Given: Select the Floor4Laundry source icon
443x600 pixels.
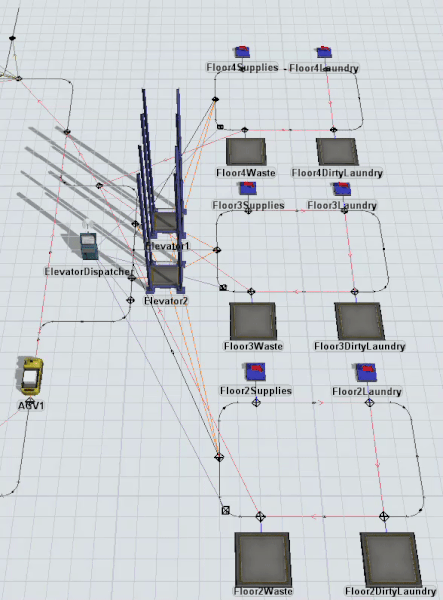Looking at the screenshot, I should pyautogui.click(x=324, y=52).
